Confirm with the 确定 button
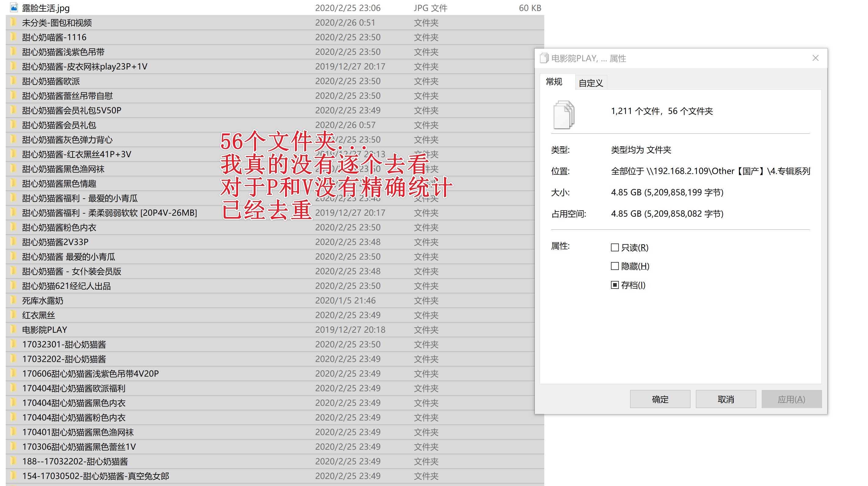This screenshot has width=868, height=486. click(660, 399)
